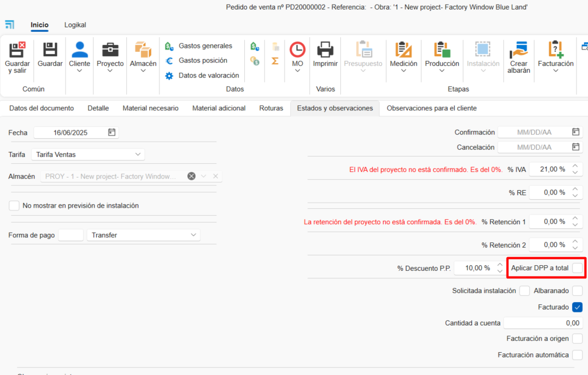
Task: Expand the Almacén dropdown chevron
Action: [204, 176]
